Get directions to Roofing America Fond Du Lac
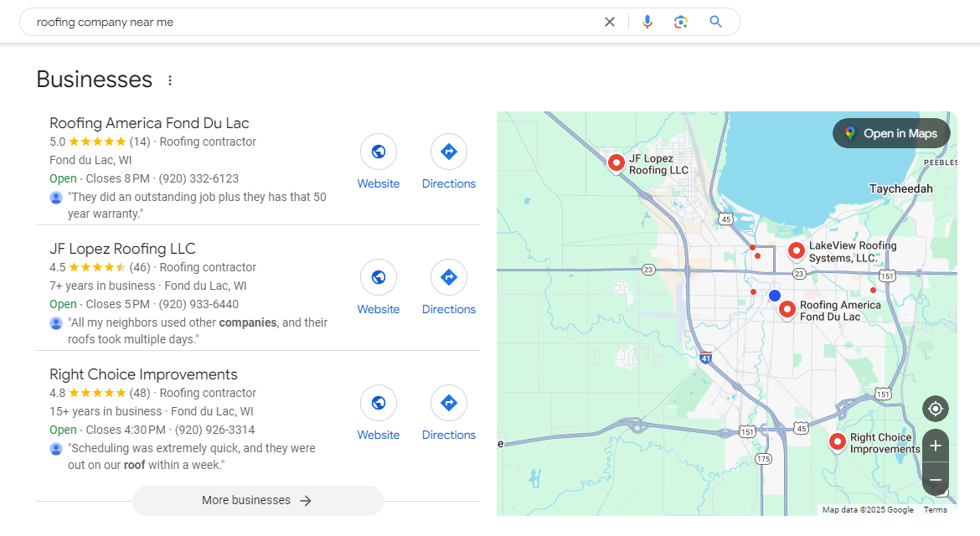Image resolution: width=980 pixels, height=536 pixels. [449, 152]
